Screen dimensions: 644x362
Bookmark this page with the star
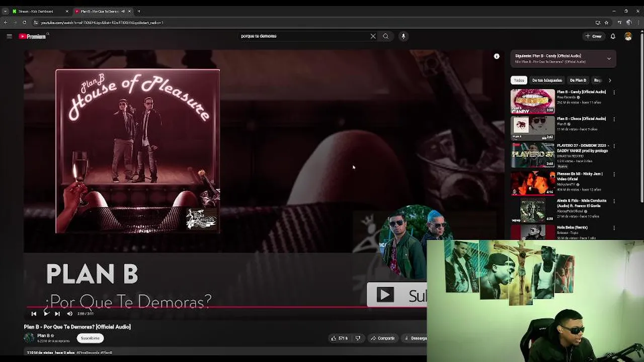pos(606,23)
